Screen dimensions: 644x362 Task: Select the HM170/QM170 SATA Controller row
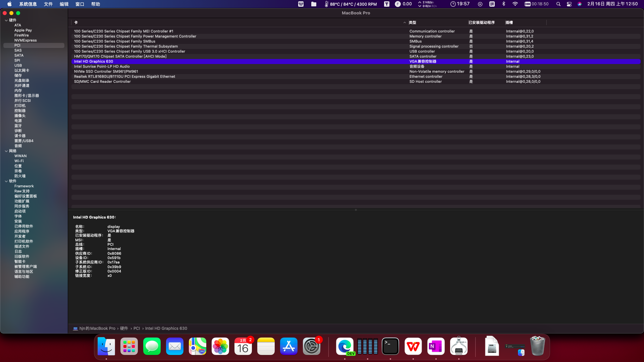tap(356, 56)
